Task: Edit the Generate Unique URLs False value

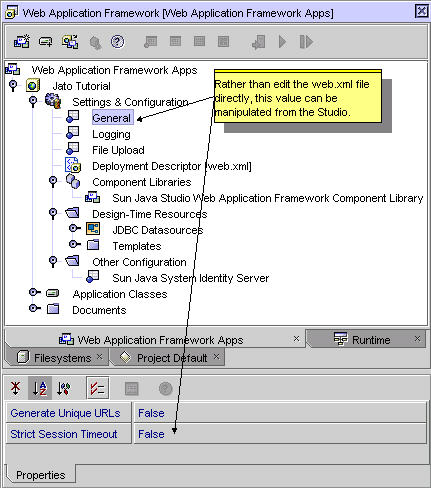Action: pyautogui.click(x=280, y=413)
